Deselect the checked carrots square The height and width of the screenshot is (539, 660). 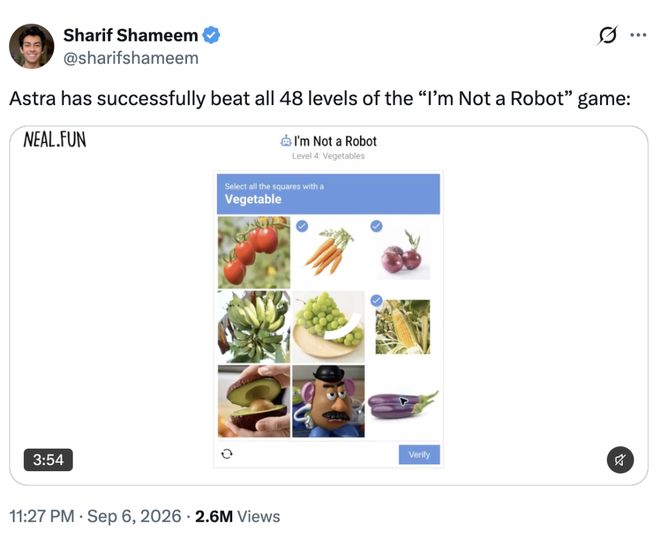(328, 252)
